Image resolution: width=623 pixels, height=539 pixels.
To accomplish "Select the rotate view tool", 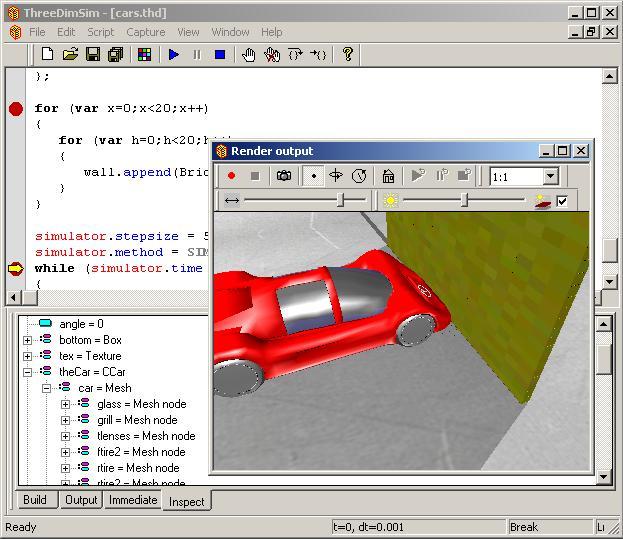I will (x=359, y=176).
